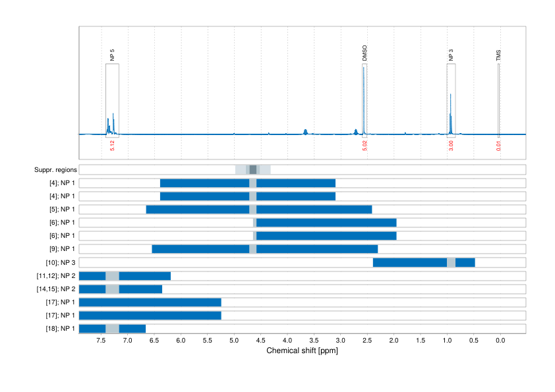Image resolution: width=555 pixels, height=392 pixels.
Task: Click the Chemical shift [ppm] axis label
Action: [301, 351]
